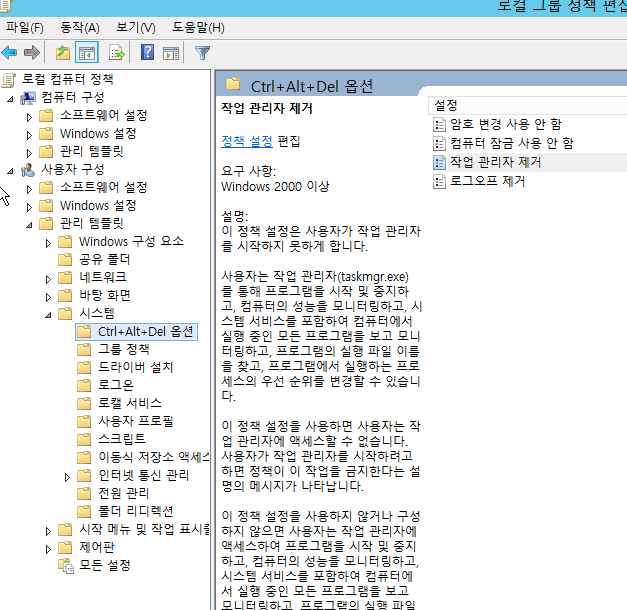Expand the 바탕 화면 tree node
The height and width of the screenshot is (610, 627).
pyautogui.click(x=48, y=297)
